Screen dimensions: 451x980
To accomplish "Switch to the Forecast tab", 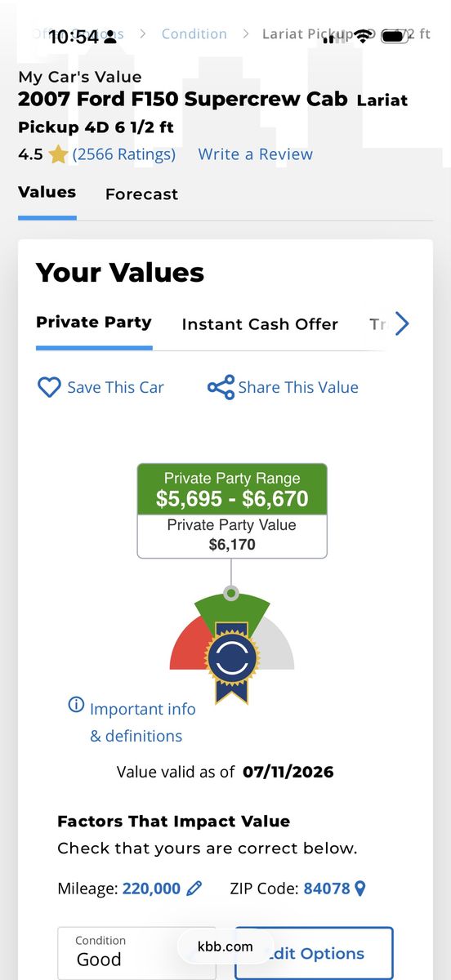I will click(141, 194).
